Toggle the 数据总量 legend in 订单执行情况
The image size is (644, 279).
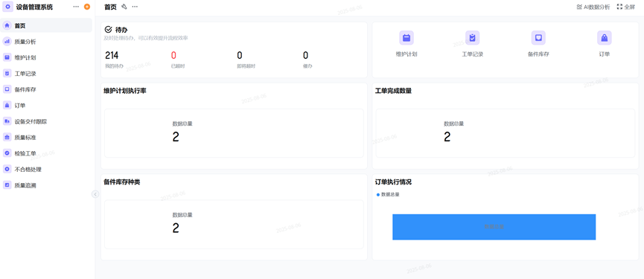click(x=388, y=194)
